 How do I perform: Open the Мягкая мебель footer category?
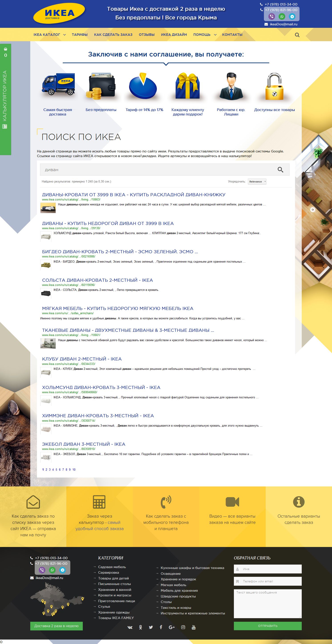(173, 585)
